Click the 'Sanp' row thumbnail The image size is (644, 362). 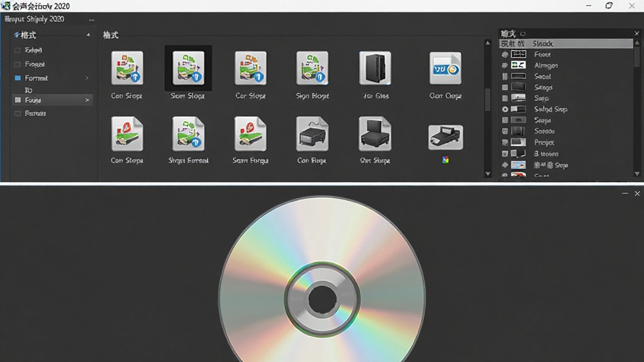click(518, 99)
